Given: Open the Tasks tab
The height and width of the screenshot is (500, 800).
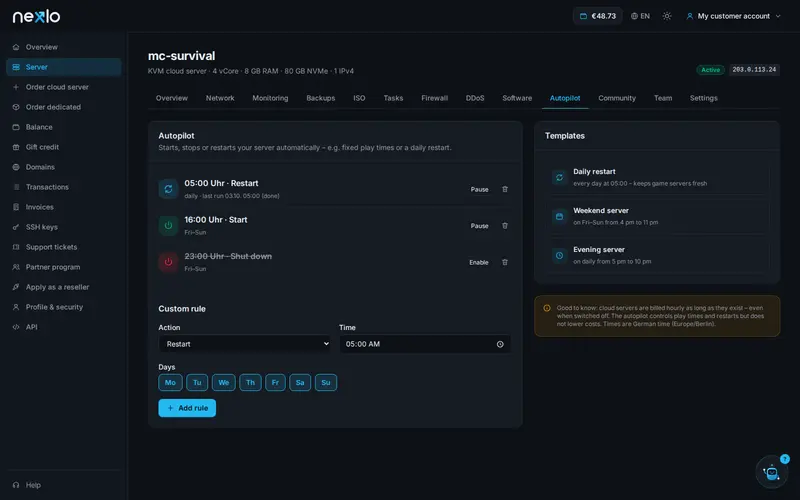Looking at the screenshot, I should coord(393,98).
